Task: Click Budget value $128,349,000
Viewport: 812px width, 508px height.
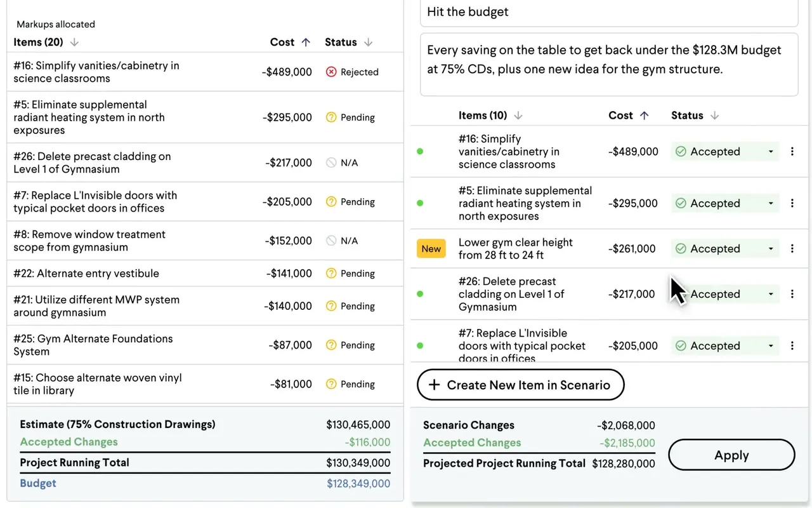Action: (358, 484)
